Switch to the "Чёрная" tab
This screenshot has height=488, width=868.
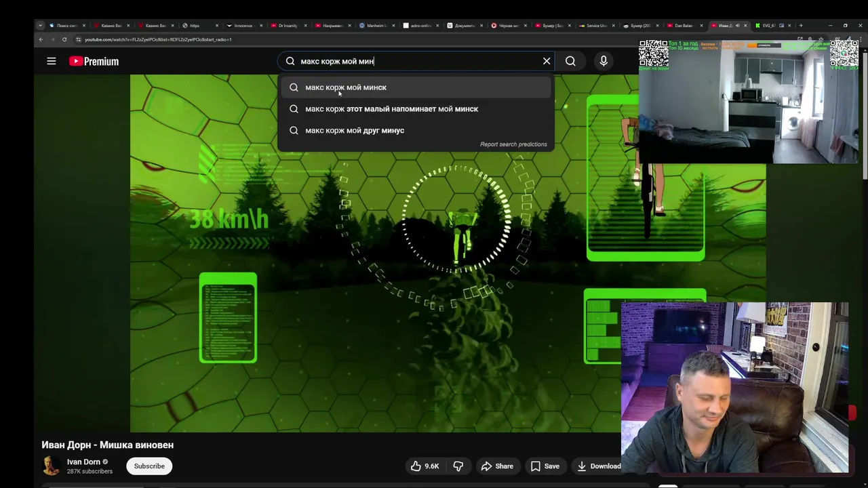(509, 26)
